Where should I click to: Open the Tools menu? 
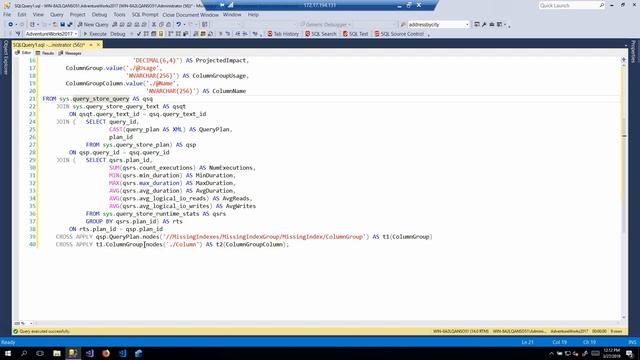(120, 15)
